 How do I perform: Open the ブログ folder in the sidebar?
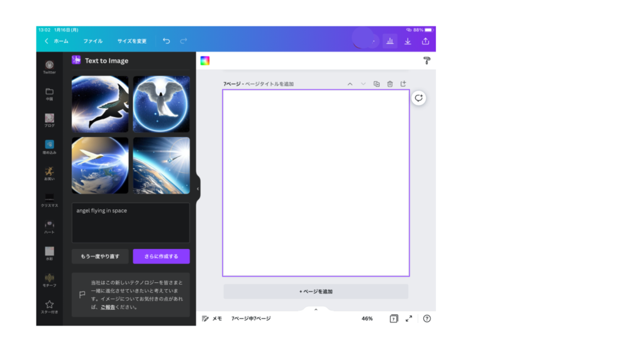click(x=49, y=120)
